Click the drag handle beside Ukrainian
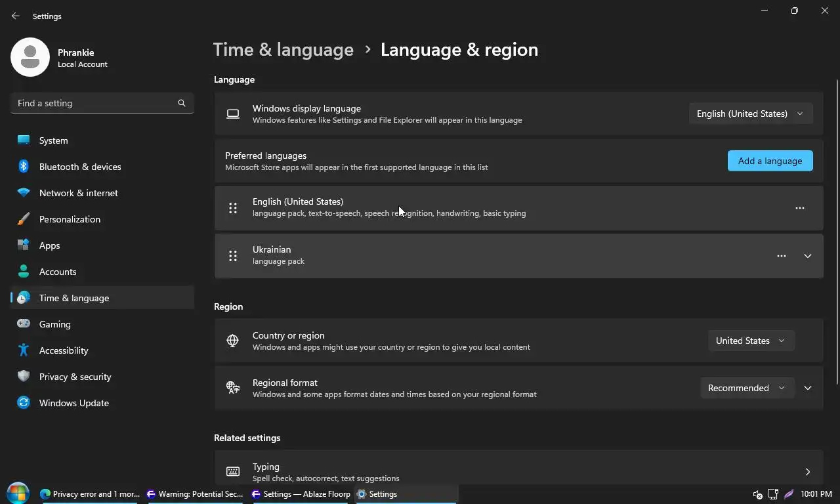The width and height of the screenshot is (840, 504). (233, 256)
